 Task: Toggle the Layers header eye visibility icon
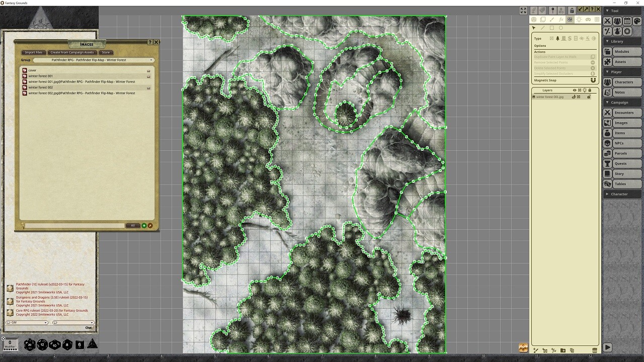pos(575,90)
